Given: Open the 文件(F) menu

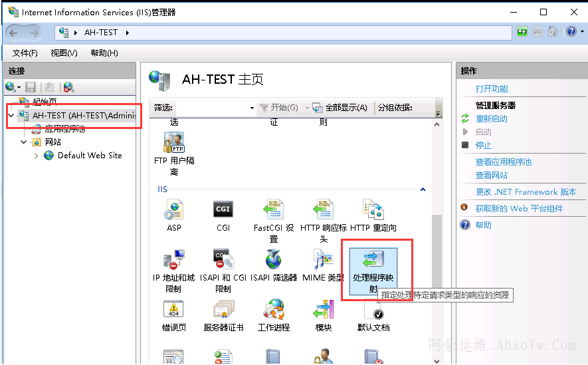Looking at the screenshot, I should [25, 53].
